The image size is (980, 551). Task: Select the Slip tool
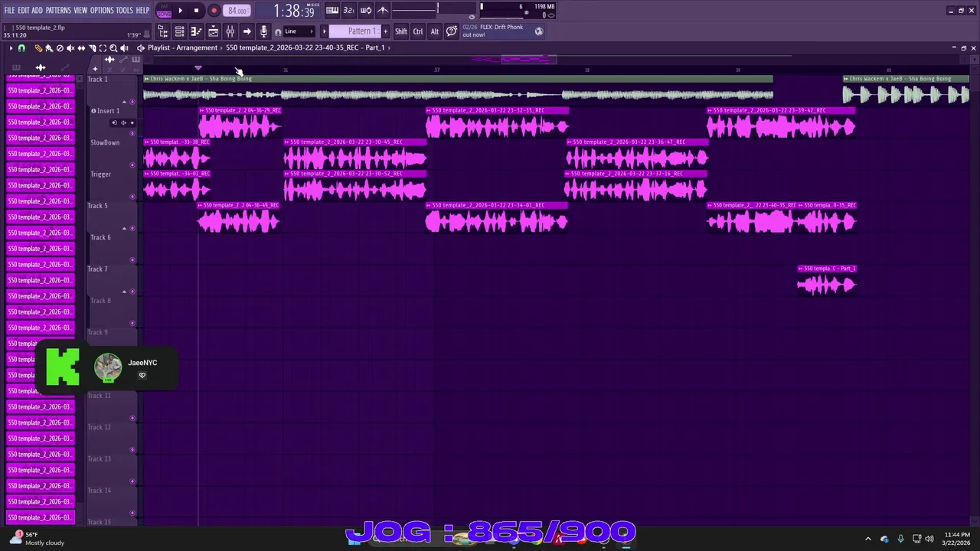81,48
